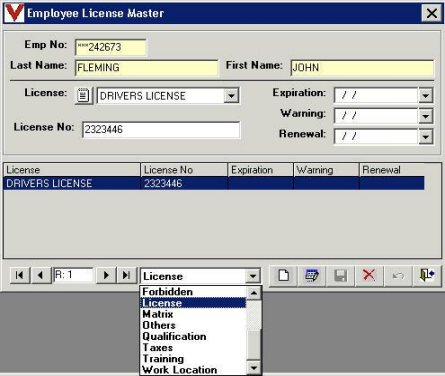This screenshot has width=445, height=376.
Task: Open the Renewal date dropdown arrow
Action: pos(426,136)
